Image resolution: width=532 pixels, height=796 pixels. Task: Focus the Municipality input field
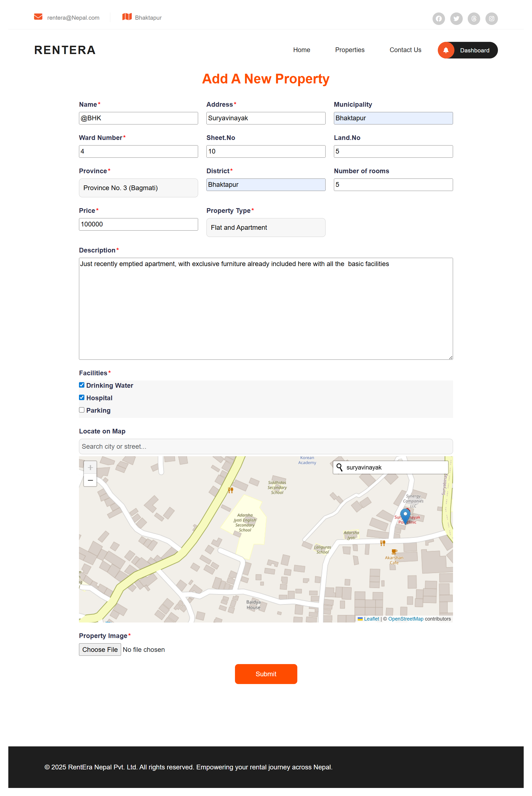[x=393, y=118]
